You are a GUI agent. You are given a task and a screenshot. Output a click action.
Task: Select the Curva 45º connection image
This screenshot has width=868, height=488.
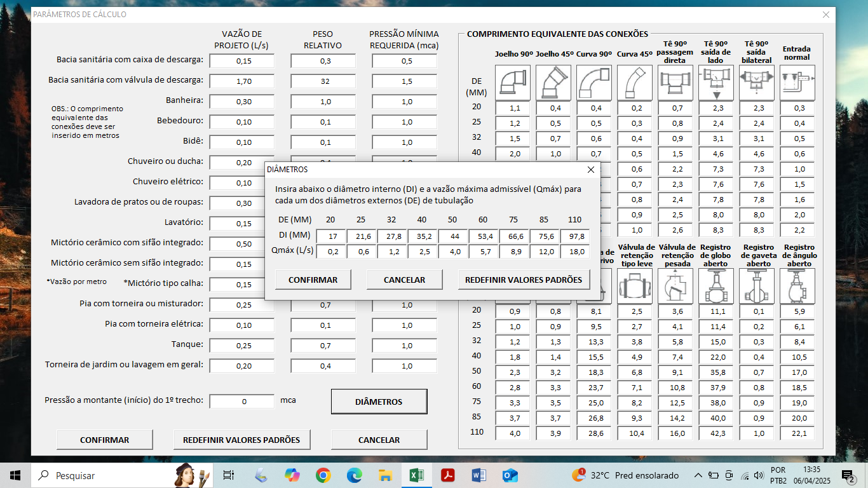(635, 83)
